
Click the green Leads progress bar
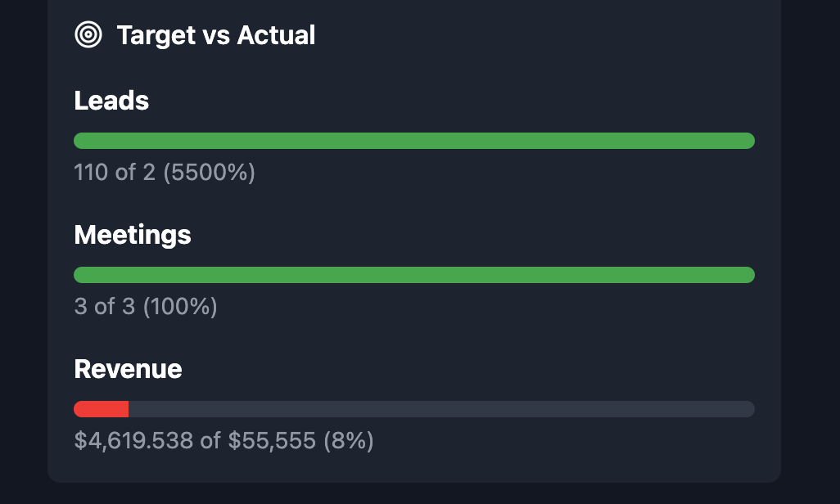[x=414, y=141]
